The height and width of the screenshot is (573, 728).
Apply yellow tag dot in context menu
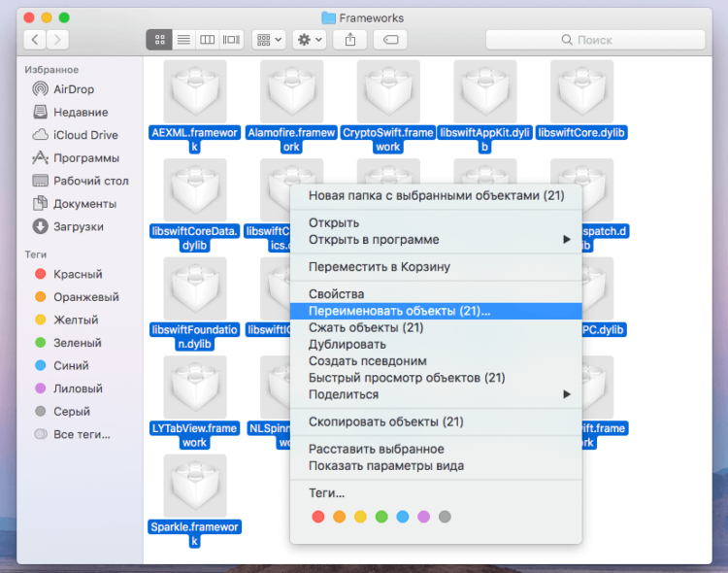[360, 517]
